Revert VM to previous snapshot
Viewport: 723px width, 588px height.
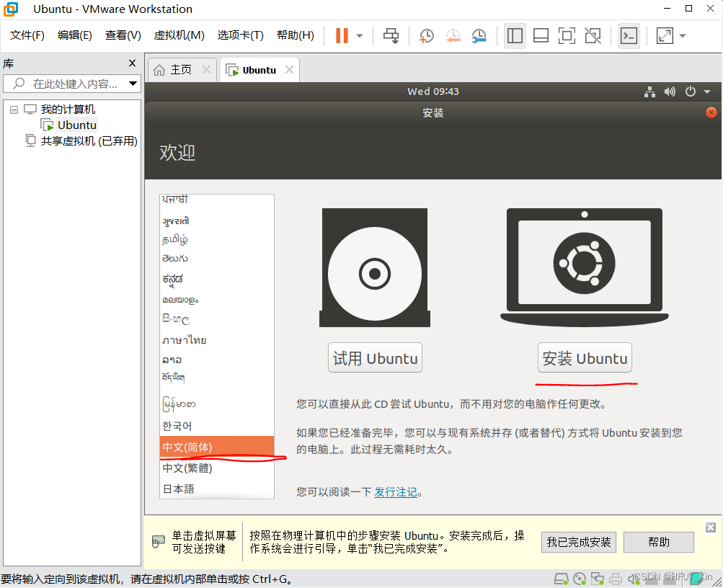tap(453, 35)
